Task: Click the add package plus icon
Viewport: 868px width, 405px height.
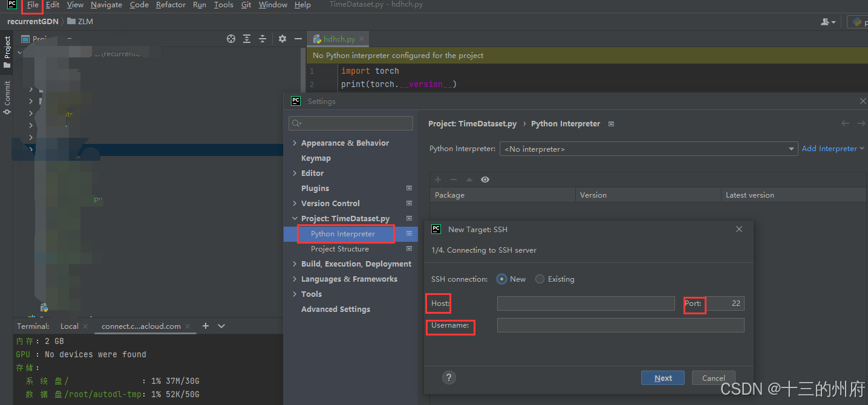Action: coord(439,180)
